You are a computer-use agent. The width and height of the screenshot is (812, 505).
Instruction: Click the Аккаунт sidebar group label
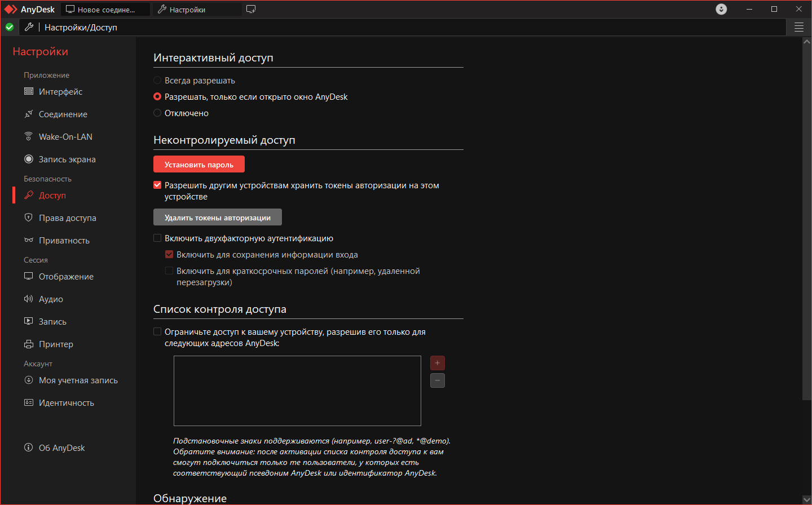click(x=38, y=364)
